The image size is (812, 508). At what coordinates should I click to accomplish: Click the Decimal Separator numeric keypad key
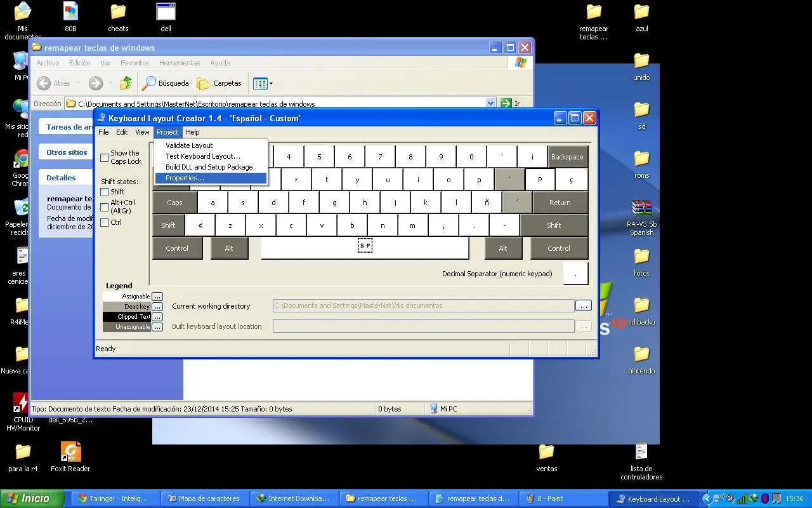(x=575, y=274)
